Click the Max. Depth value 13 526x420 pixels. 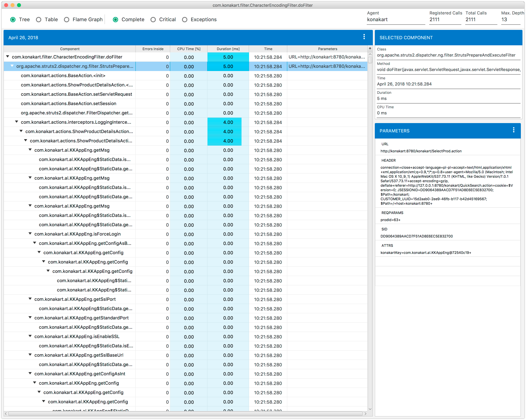pyautogui.click(x=504, y=20)
